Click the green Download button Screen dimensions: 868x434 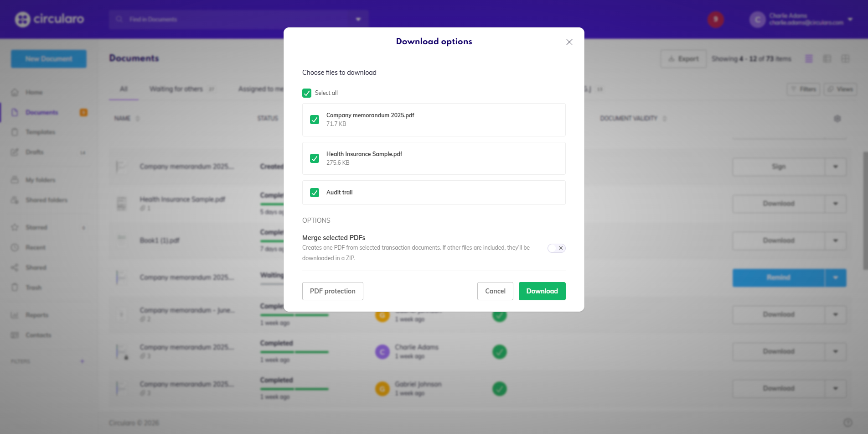click(x=542, y=291)
